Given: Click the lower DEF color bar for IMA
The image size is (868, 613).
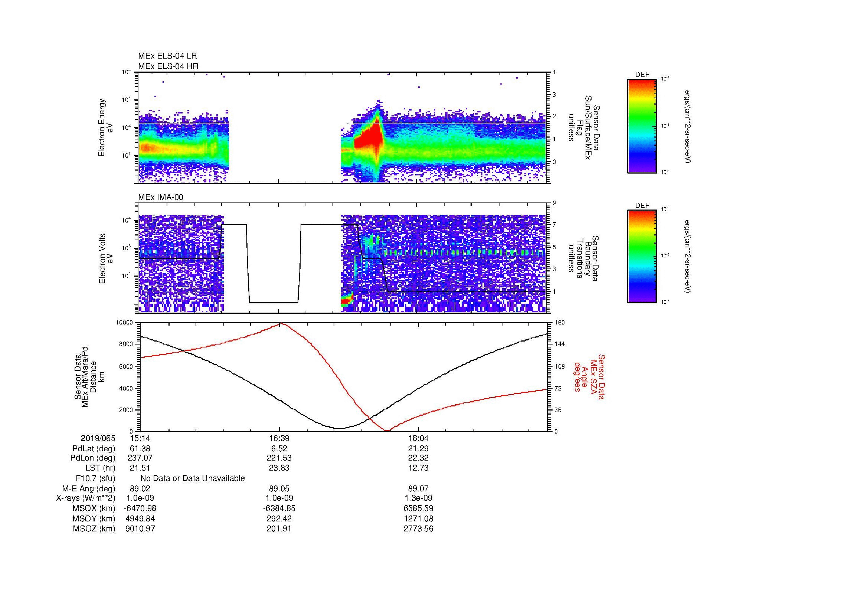Looking at the screenshot, I should [642, 257].
